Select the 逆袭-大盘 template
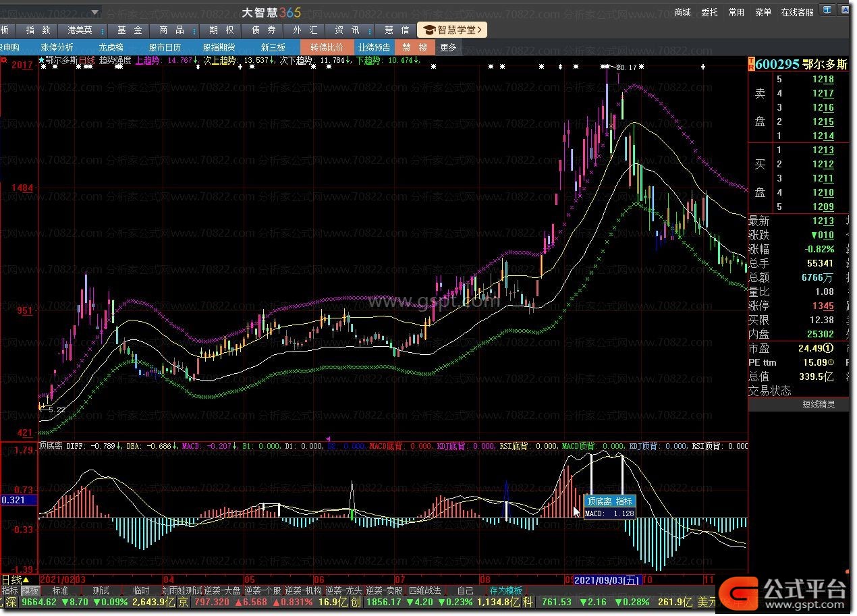This screenshot has width=857, height=616. [222, 590]
